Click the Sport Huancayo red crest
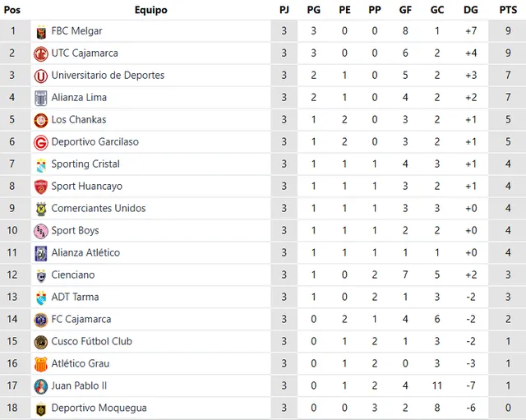This screenshot has height=420, width=526. (x=41, y=187)
